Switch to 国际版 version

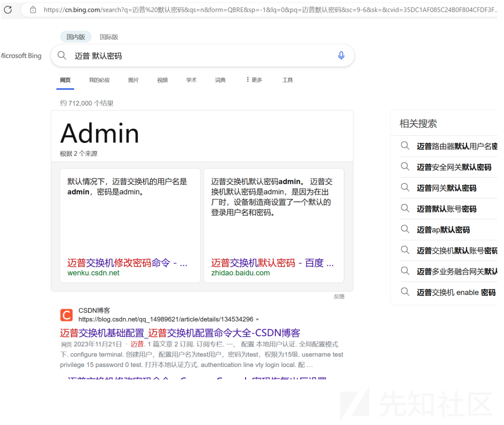click(x=109, y=37)
